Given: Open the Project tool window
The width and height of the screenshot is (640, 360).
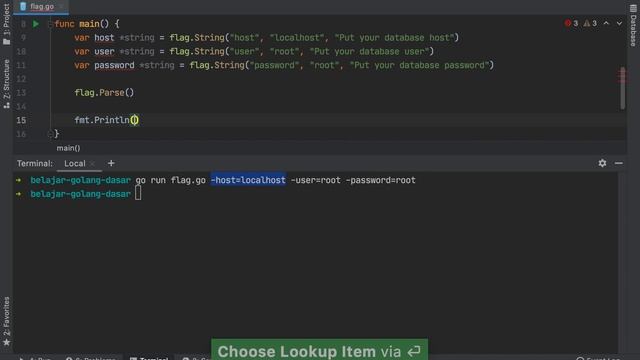Looking at the screenshot, I should [6, 24].
